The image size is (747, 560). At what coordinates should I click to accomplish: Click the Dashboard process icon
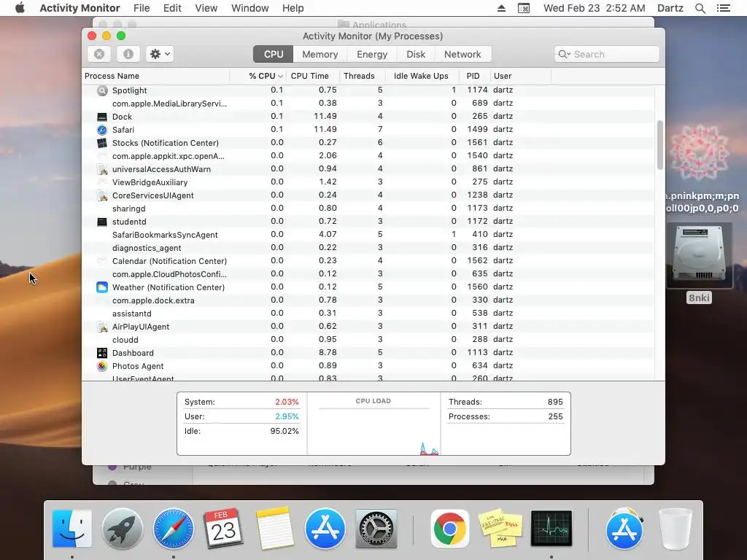[102, 353]
